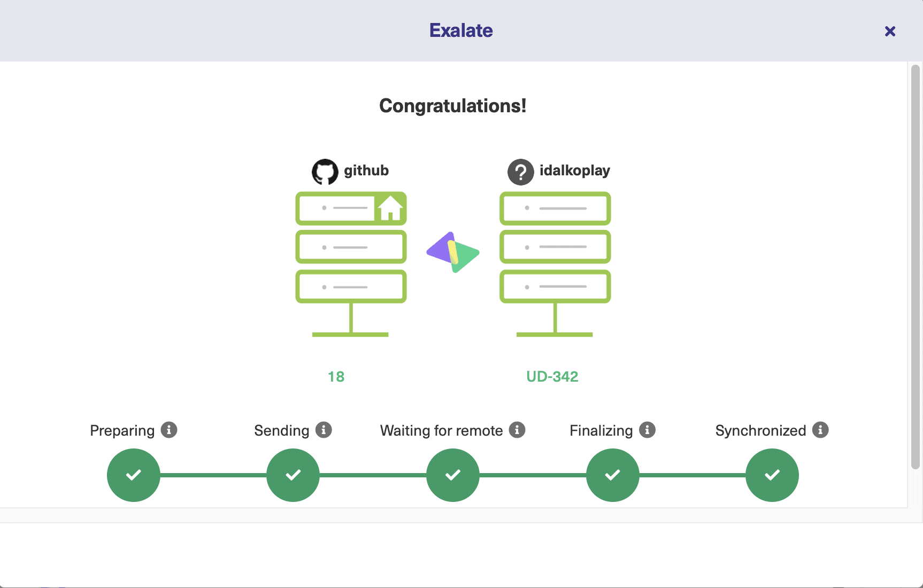Click the info icon beside Sending
923x588 pixels.
click(324, 430)
